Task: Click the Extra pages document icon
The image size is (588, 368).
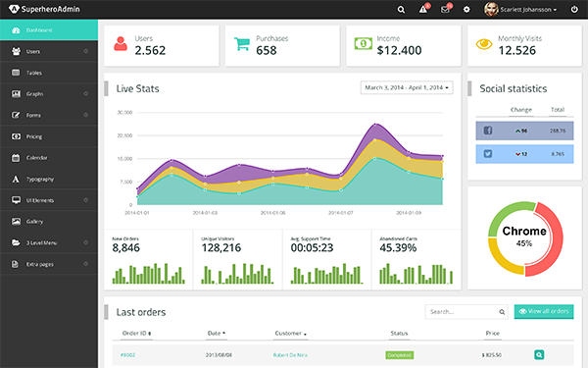Action: pyautogui.click(x=15, y=264)
